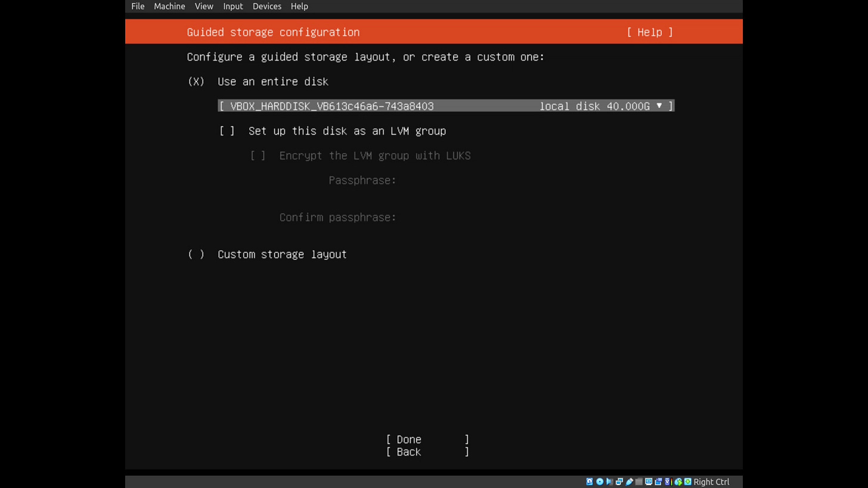Click the network adapter status icon

click(x=619, y=481)
